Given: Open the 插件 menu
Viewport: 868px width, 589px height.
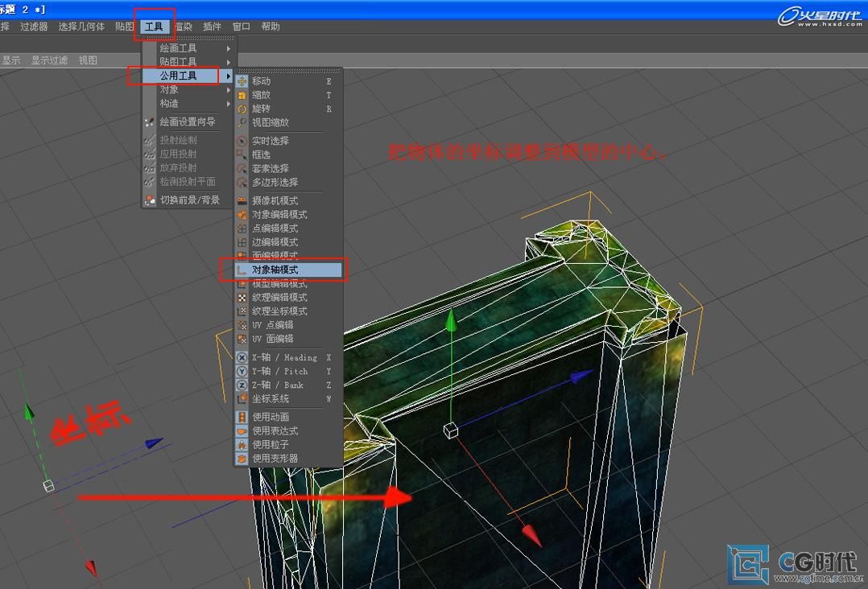Looking at the screenshot, I should pyautogui.click(x=212, y=27).
